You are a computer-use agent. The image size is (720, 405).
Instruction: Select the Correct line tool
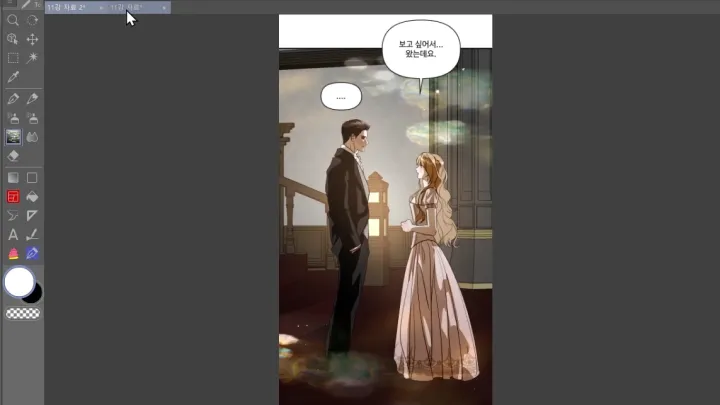pos(32,235)
